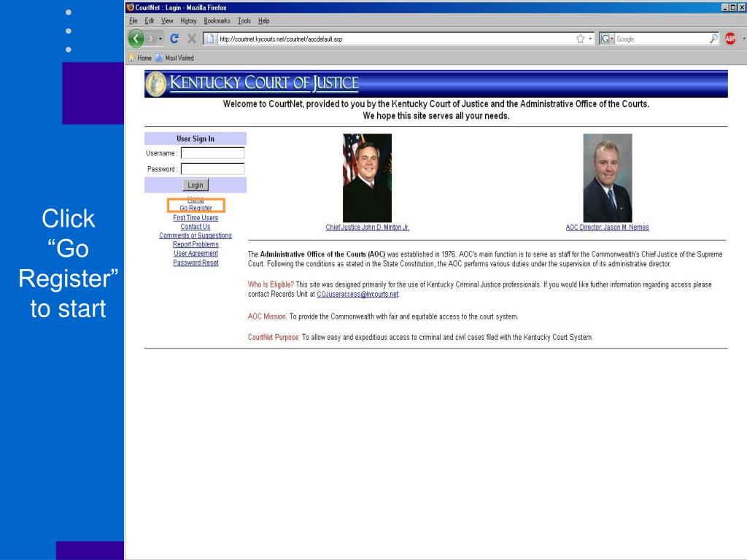Click the page favicon in the address bar
The height and width of the screenshot is (560, 747).
pyautogui.click(x=210, y=39)
